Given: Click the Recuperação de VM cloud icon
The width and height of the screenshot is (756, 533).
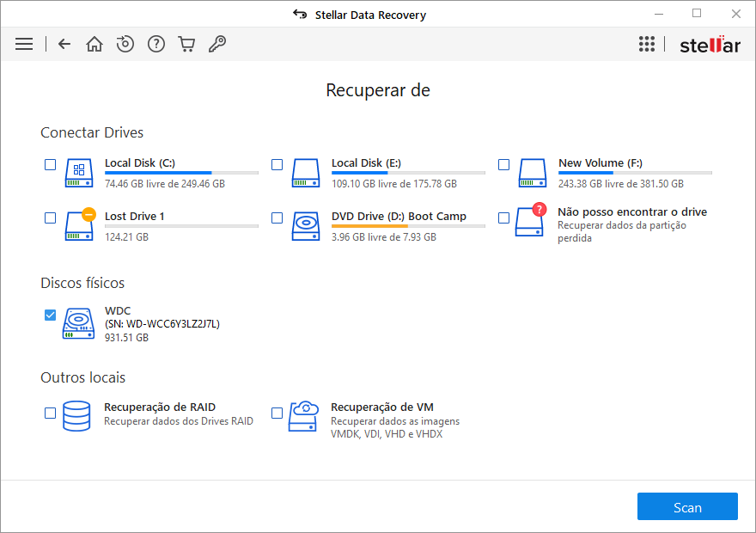Looking at the screenshot, I should click(303, 415).
